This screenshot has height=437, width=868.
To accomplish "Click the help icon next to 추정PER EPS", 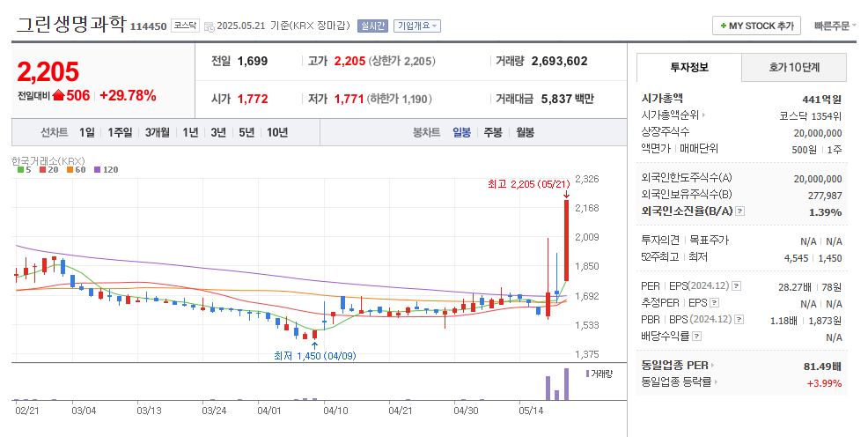I will click(x=714, y=303).
